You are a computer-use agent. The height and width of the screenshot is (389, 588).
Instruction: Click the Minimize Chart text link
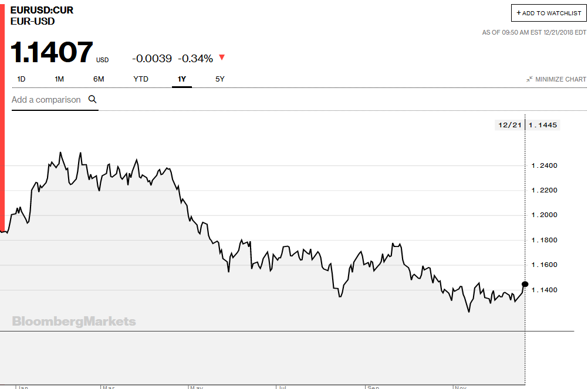(560, 79)
